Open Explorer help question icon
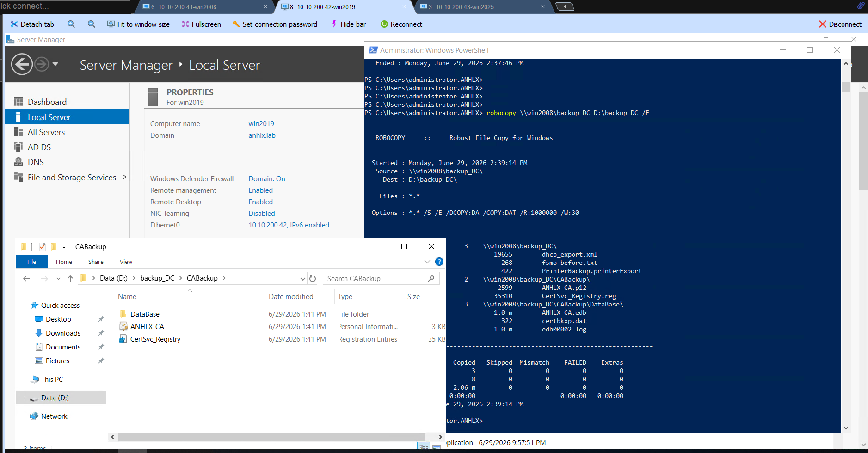 point(439,262)
